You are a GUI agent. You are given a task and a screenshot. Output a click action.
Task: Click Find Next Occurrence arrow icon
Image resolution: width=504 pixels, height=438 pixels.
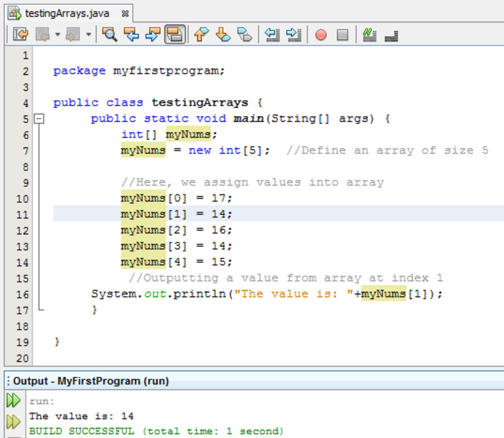(153, 34)
